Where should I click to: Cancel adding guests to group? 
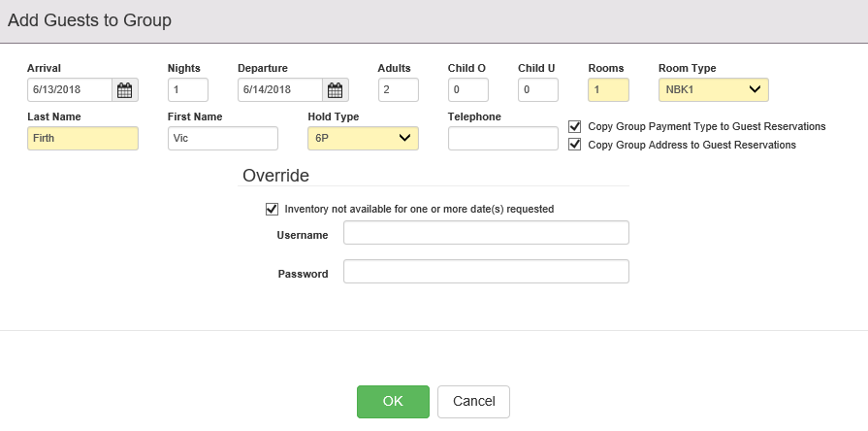pos(473,401)
